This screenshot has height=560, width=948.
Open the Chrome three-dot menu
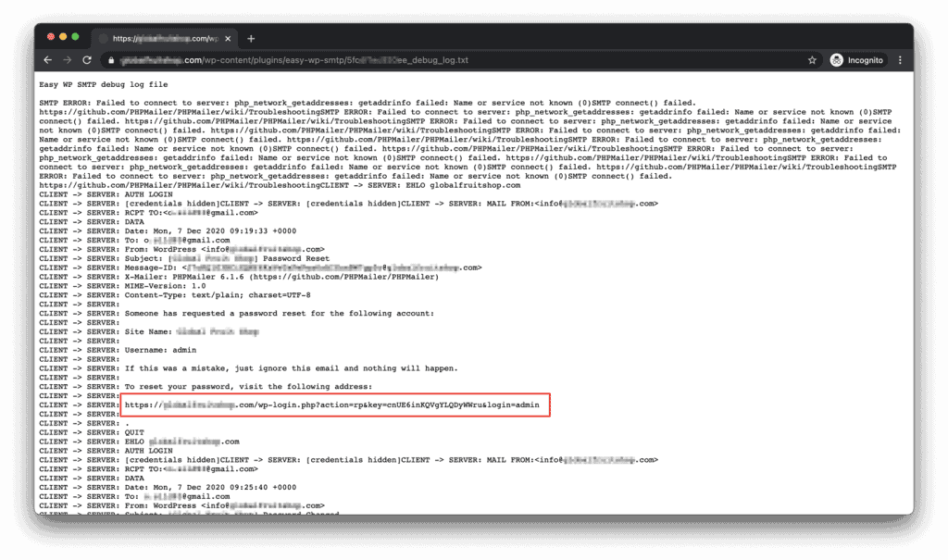pos(900,59)
